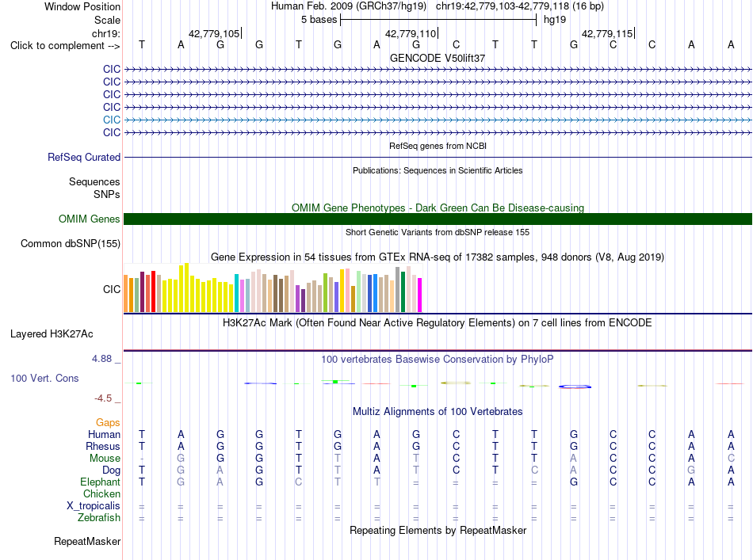Open the GTEx Gene Expression track title
This screenshot has height=560, width=753.
[438, 257]
